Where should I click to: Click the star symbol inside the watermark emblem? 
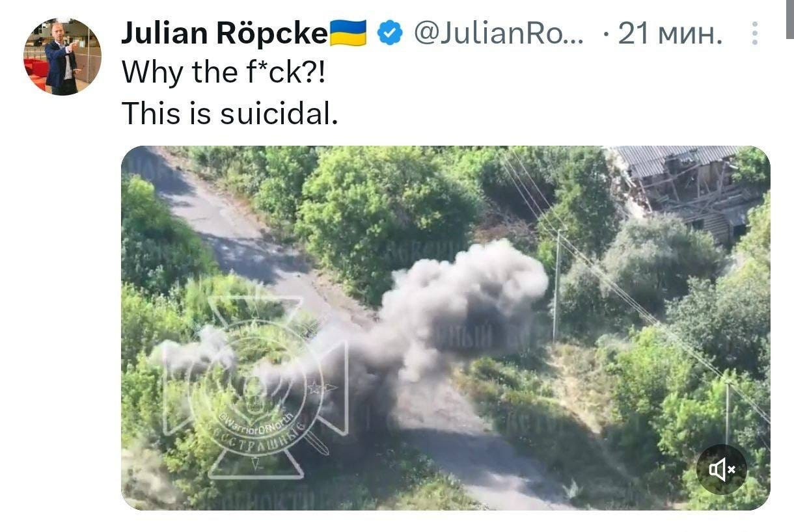point(315,388)
